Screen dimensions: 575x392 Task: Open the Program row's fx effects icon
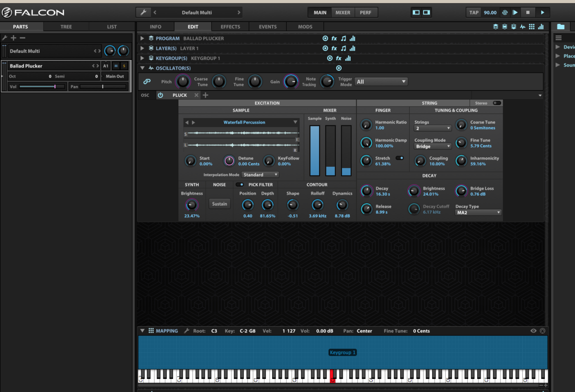(x=334, y=38)
